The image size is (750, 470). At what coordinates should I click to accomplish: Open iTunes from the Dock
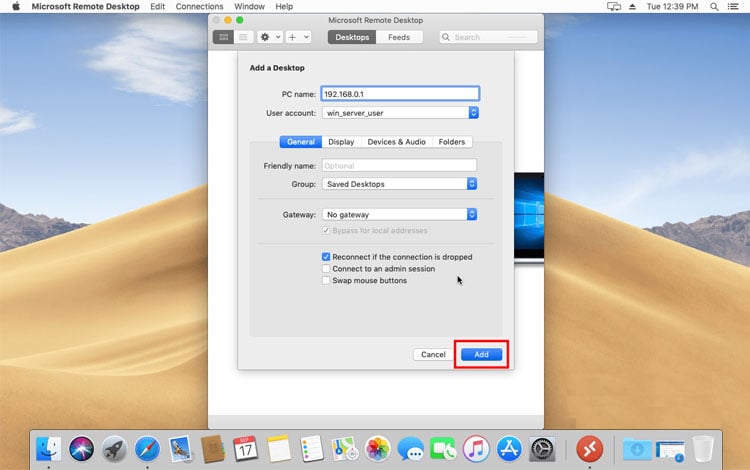click(476, 449)
